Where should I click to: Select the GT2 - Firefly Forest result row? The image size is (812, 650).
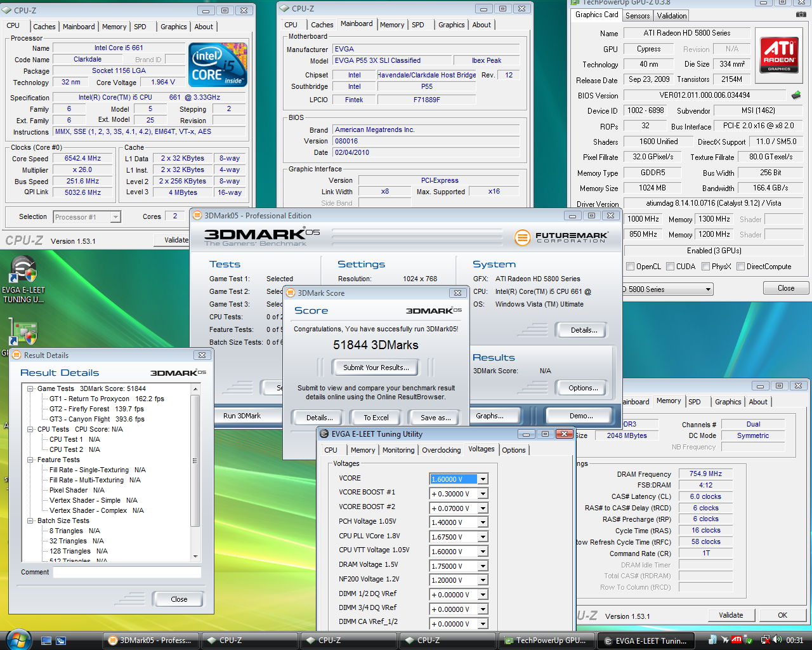click(x=96, y=409)
